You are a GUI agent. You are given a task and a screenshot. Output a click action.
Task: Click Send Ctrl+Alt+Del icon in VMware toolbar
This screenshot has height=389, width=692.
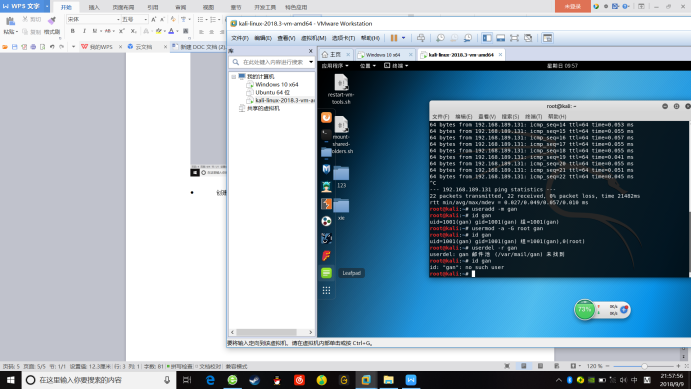coord(421,38)
